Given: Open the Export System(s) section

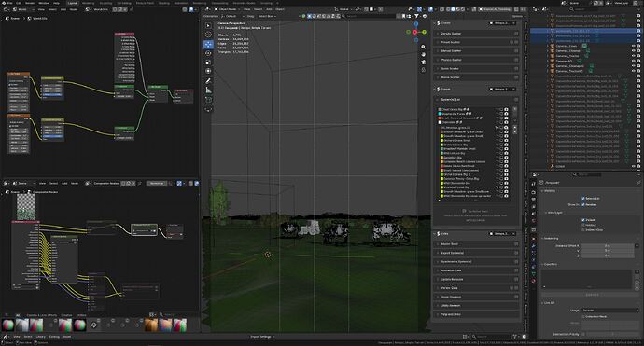Looking at the screenshot, I should coord(477,253).
